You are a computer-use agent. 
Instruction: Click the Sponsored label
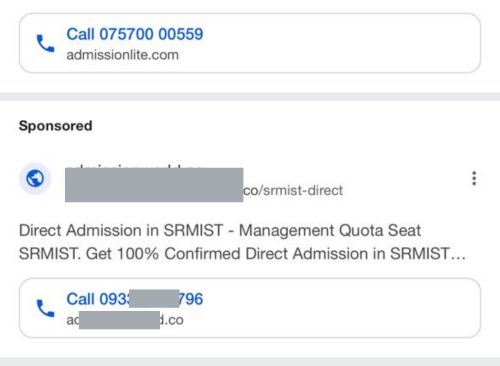pyautogui.click(x=56, y=126)
